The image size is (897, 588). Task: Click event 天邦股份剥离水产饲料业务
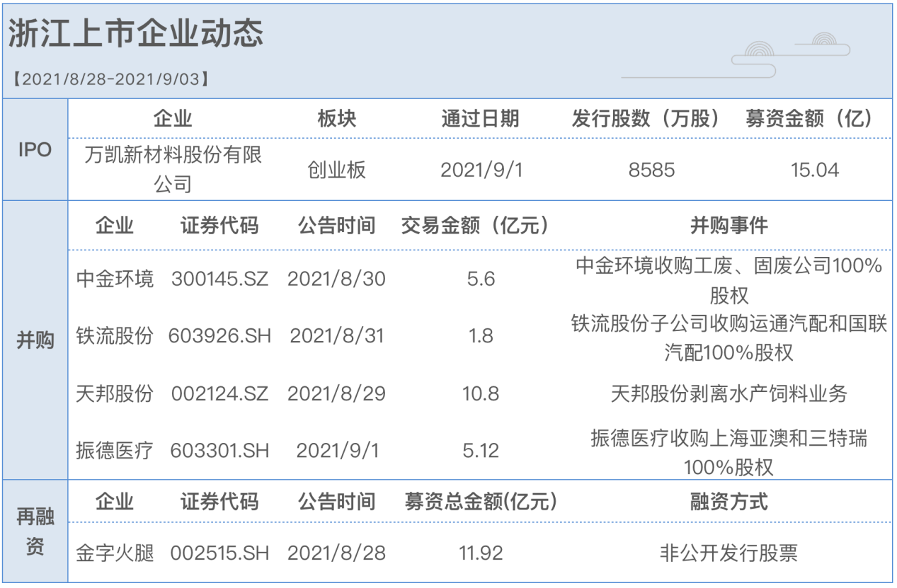(x=729, y=393)
